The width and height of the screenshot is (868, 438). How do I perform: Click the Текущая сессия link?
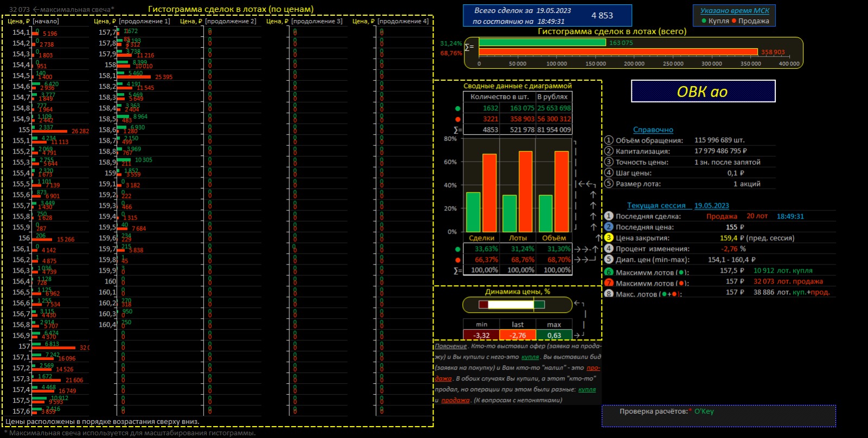click(x=656, y=206)
